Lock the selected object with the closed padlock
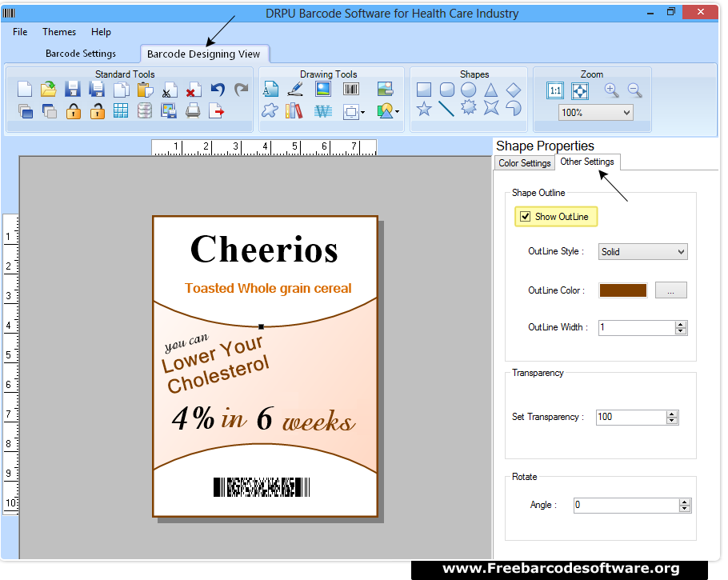 74,111
